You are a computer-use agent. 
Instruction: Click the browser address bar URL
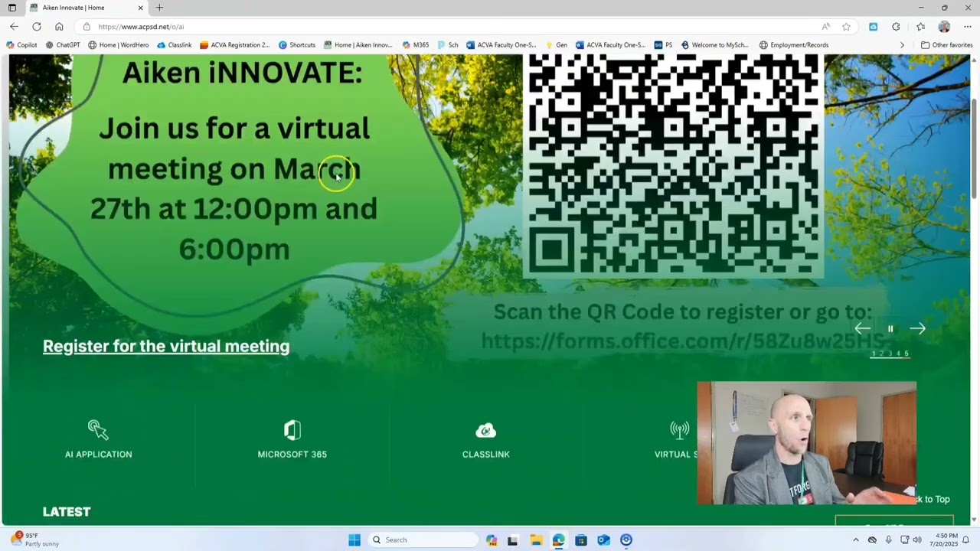click(141, 27)
